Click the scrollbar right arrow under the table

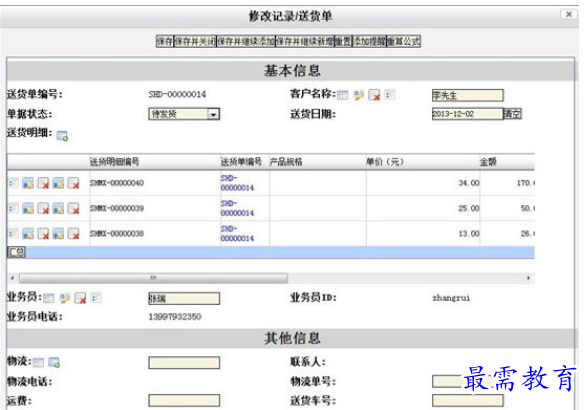coord(528,278)
